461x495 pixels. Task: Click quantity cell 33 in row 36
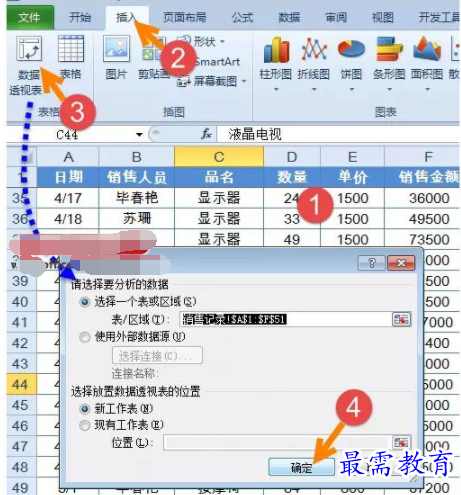[292, 219]
